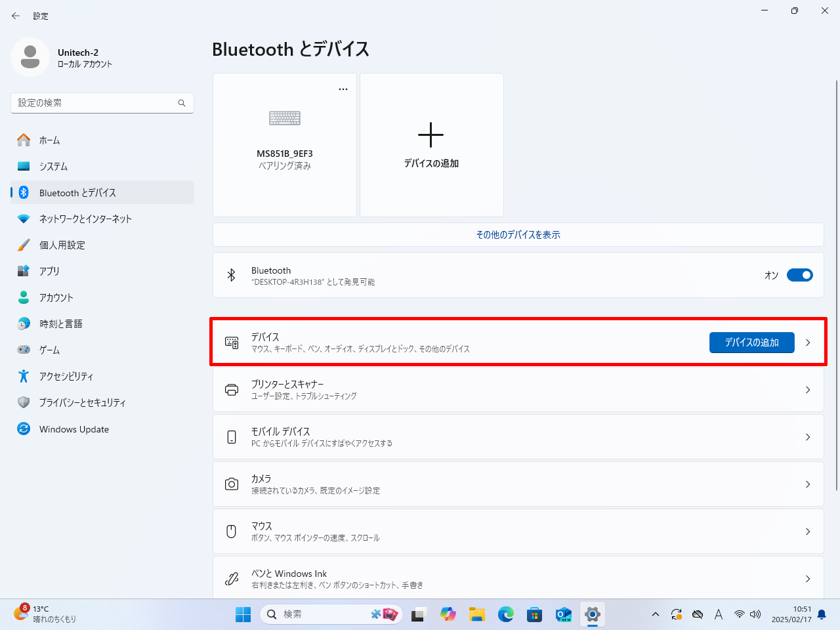Screen dimensions: 840x630
Task: Open weather widget 晴れのちくもり
Action: point(46,614)
